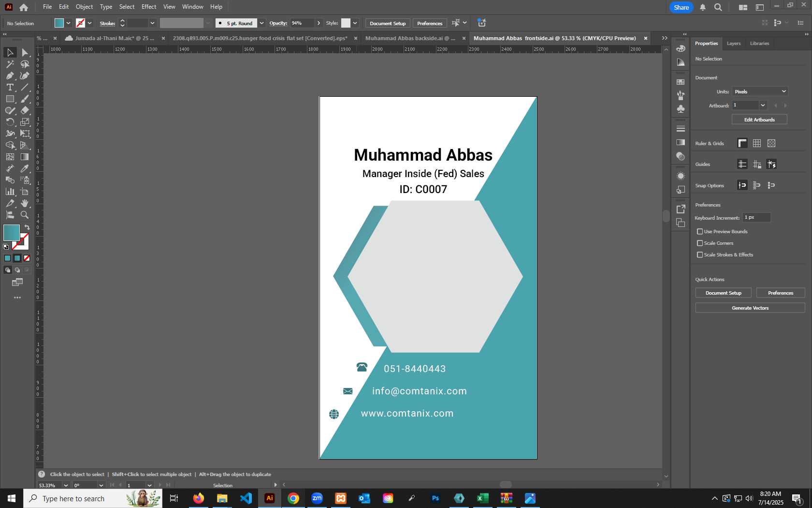The image size is (812, 508).
Task: Open the File menu
Action: 47,7
